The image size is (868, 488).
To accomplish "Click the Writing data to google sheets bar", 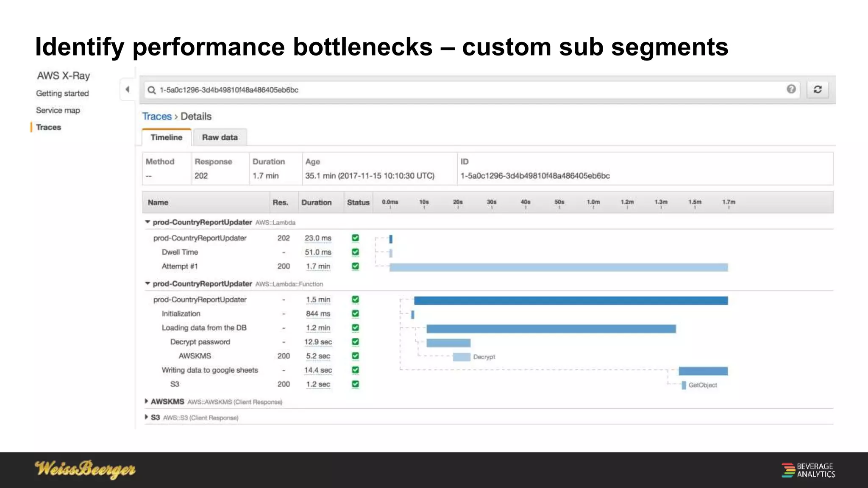I will coord(703,371).
